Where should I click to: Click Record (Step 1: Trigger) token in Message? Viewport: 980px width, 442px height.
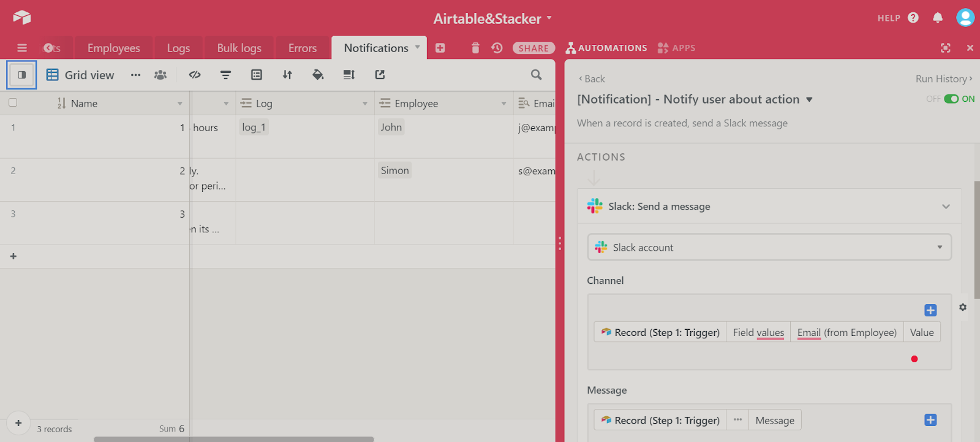click(x=660, y=420)
